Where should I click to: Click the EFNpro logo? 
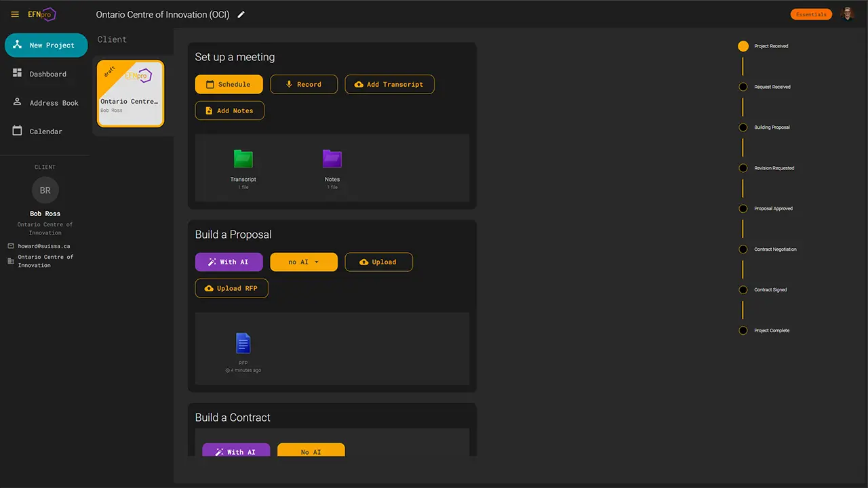[41, 14]
